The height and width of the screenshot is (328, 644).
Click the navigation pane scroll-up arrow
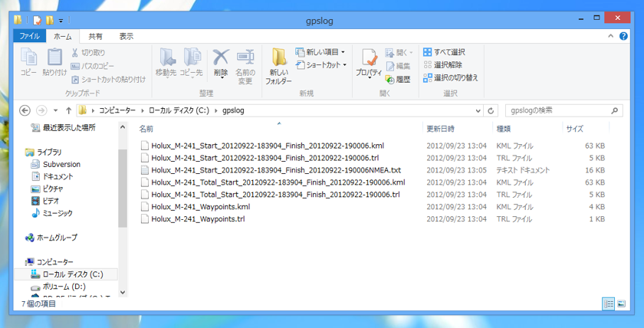tap(123, 127)
